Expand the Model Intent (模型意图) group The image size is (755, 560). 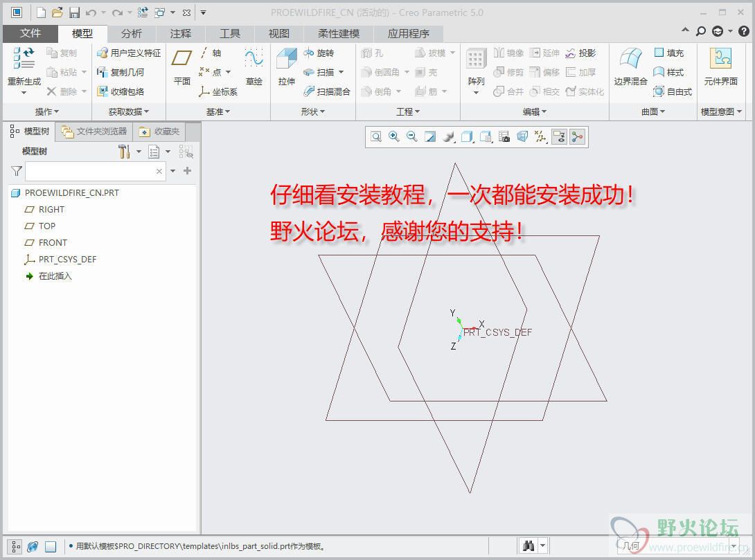point(721,111)
